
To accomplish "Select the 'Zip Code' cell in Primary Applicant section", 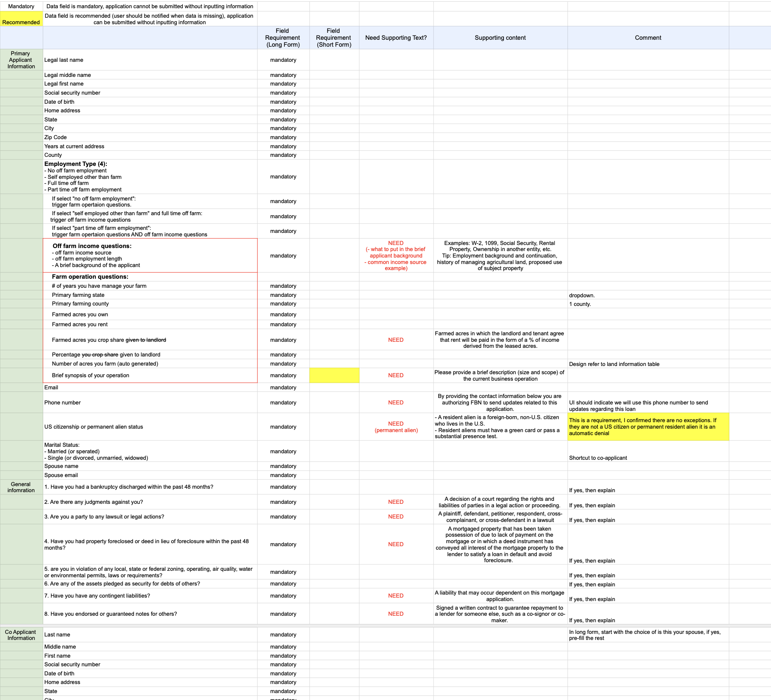I will coord(150,137).
